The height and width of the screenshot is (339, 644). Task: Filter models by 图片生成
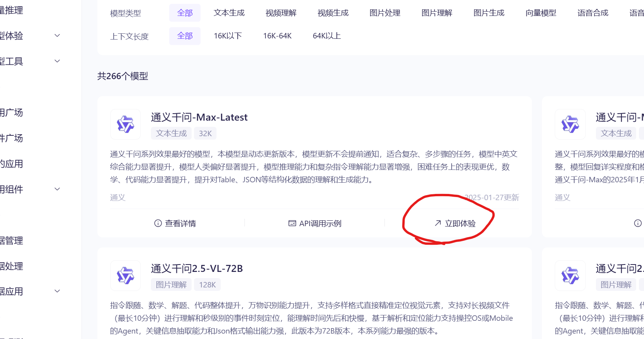(489, 13)
